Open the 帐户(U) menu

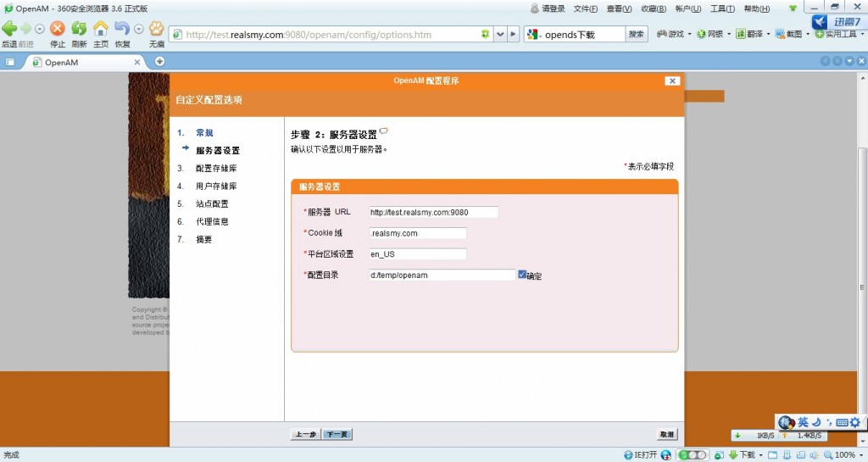click(x=687, y=8)
